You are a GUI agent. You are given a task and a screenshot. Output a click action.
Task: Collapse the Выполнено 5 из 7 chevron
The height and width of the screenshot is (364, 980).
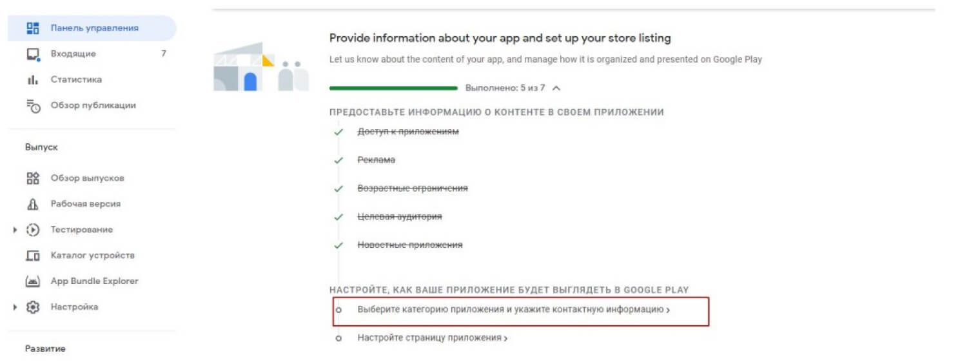556,88
